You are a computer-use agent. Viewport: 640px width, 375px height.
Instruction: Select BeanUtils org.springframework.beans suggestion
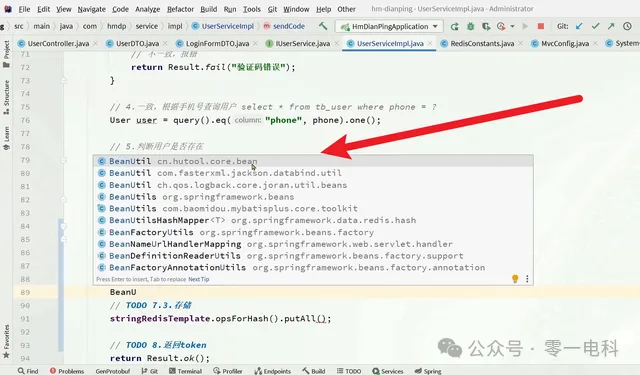coord(313,197)
